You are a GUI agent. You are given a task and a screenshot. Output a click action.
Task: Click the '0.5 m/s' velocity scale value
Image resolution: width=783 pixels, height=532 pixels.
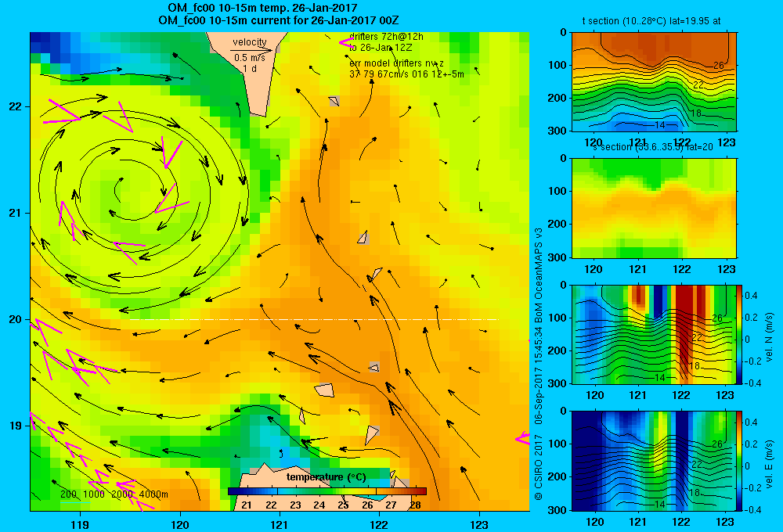point(250,58)
